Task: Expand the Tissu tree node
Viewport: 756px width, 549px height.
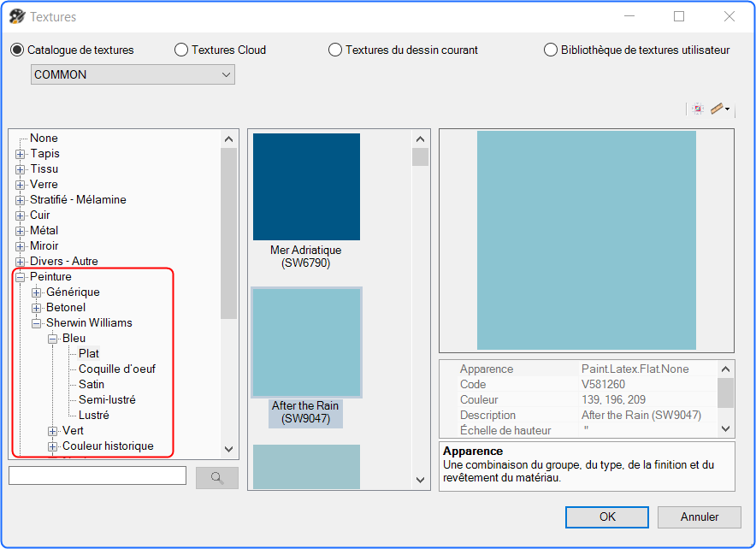Action: point(21,169)
